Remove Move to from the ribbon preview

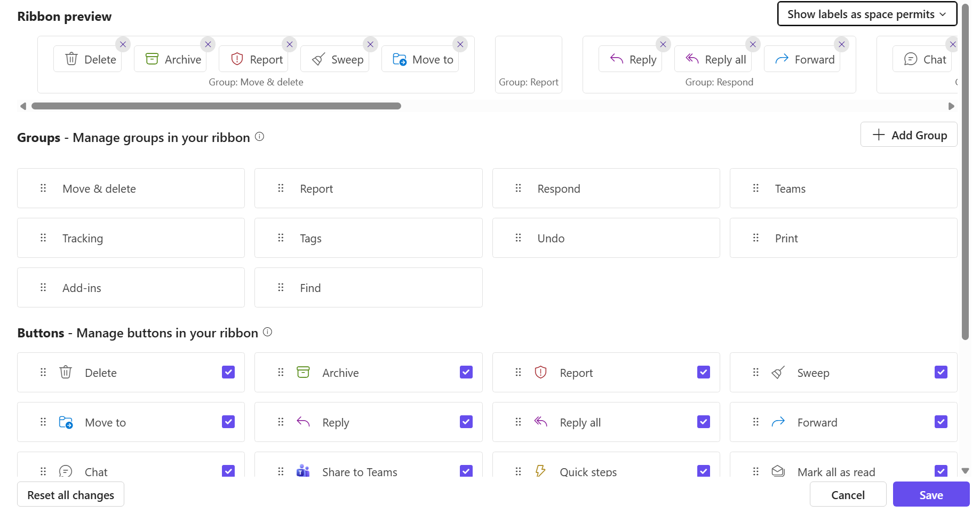coord(460,44)
